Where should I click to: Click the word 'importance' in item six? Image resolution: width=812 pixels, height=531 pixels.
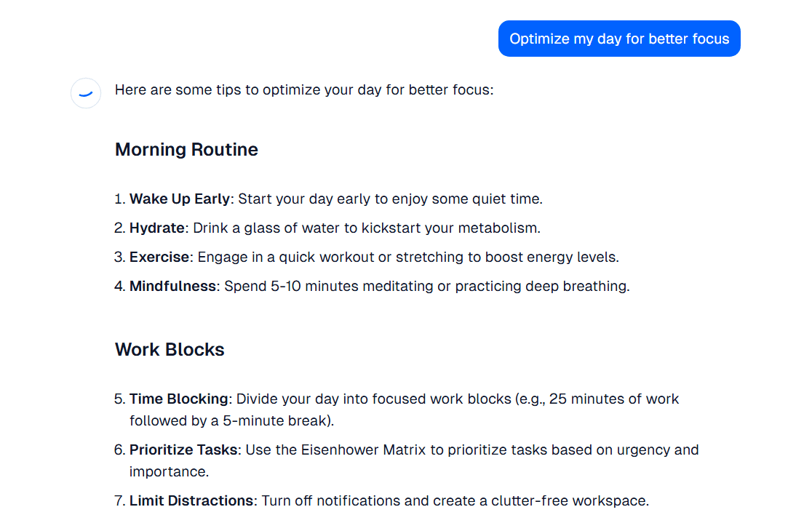click(x=167, y=472)
